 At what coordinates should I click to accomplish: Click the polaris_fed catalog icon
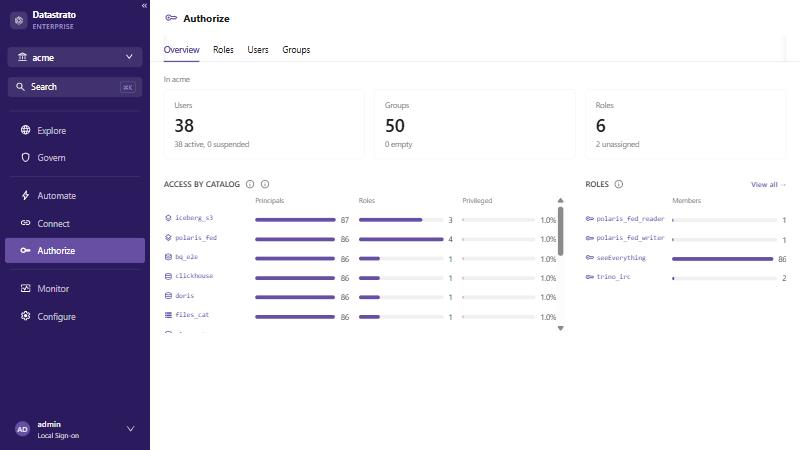tap(168, 238)
